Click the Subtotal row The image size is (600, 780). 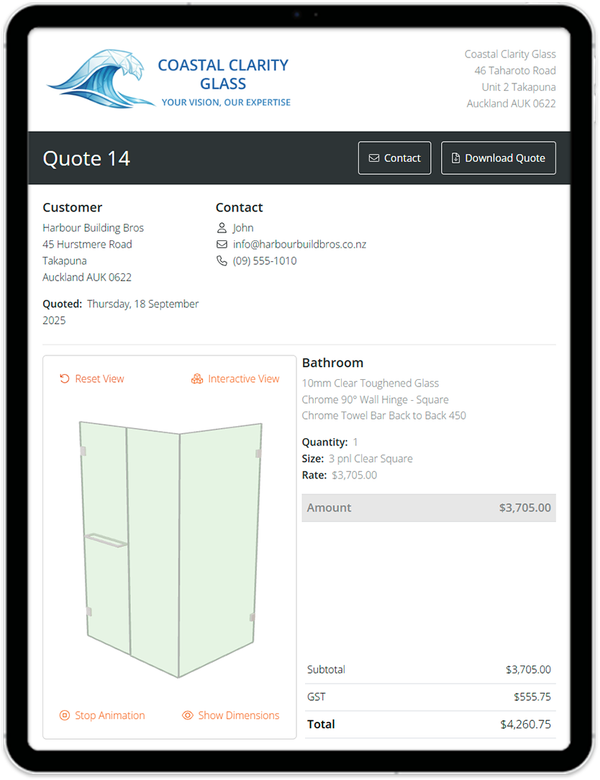click(429, 670)
